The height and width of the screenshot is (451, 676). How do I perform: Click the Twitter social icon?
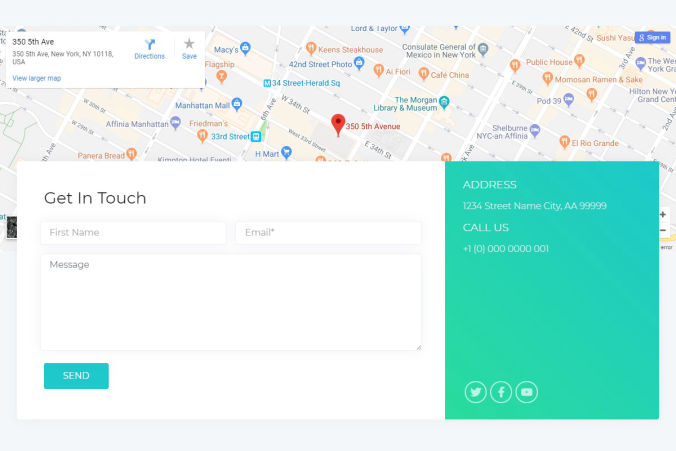476,392
